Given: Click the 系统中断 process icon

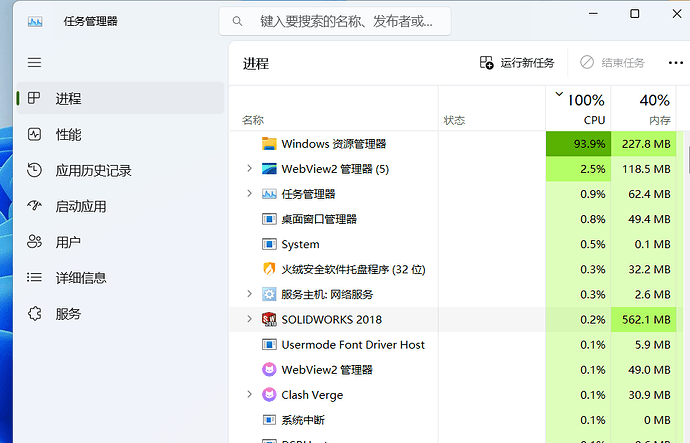Looking at the screenshot, I should click(269, 420).
